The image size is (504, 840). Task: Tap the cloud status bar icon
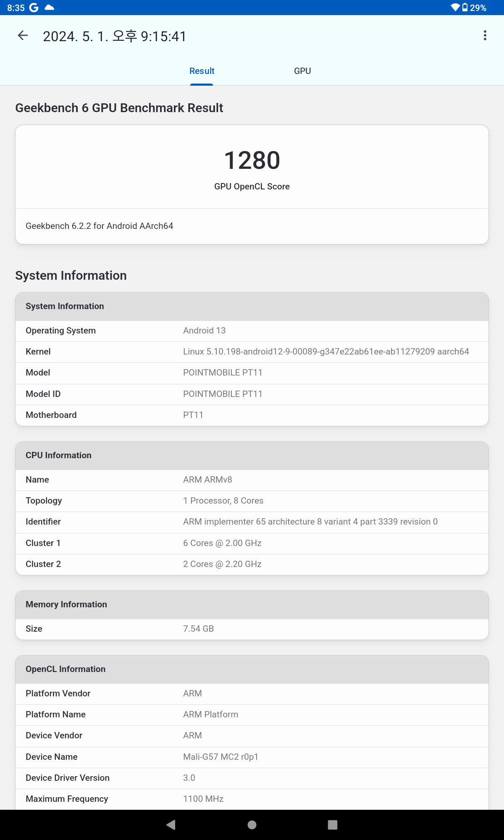[x=50, y=8]
